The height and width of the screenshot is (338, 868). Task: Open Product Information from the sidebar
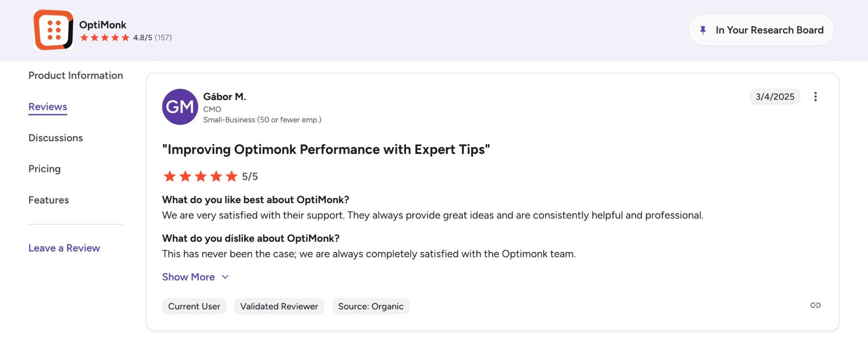[x=75, y=76]
